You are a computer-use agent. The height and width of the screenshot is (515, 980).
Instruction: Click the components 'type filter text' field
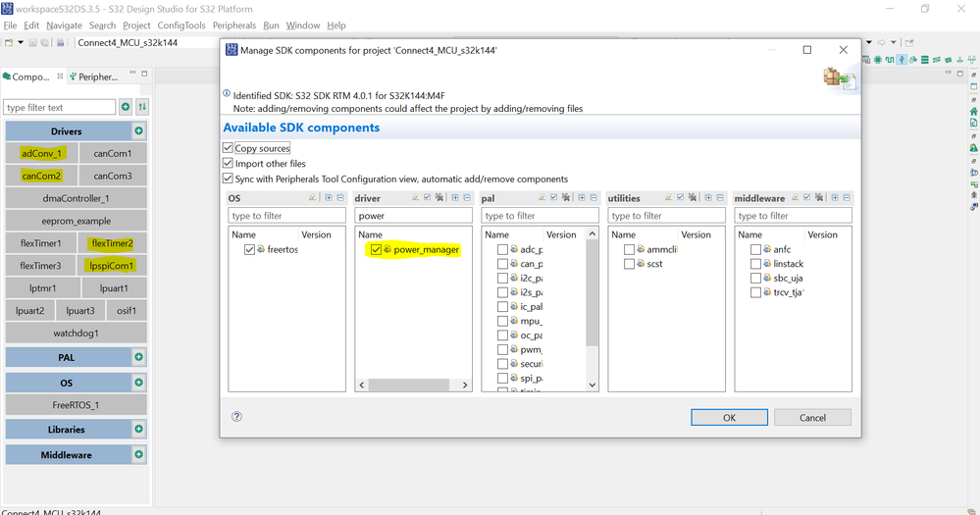pos(60,108)
